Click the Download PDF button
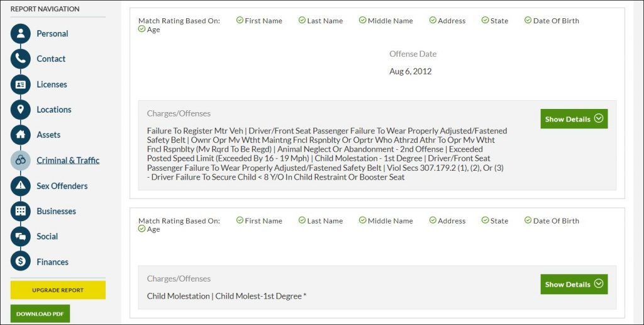The image size is (644, 325). click(40, 314)
